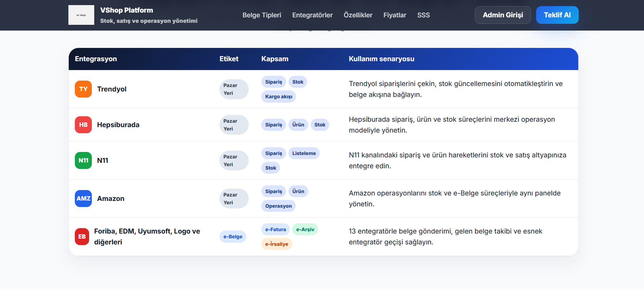
Task: Click Ürün chip in Amazon row
Action: (298, 191)
